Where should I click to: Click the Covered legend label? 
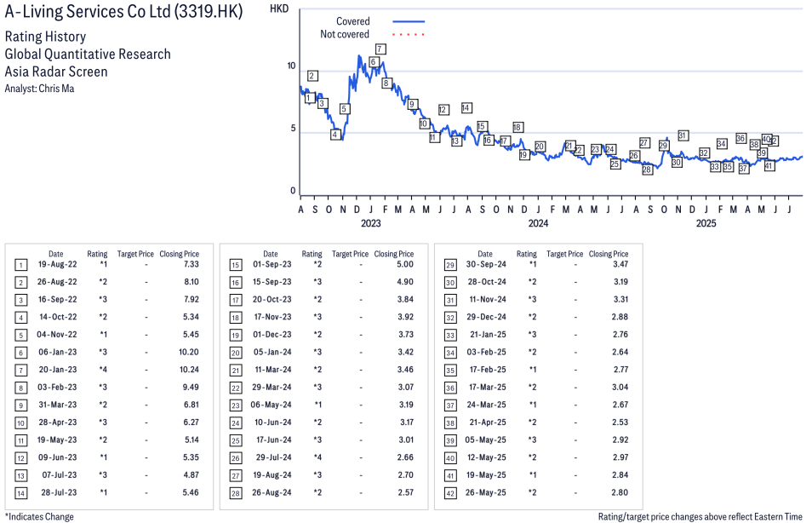click(352, 21)
